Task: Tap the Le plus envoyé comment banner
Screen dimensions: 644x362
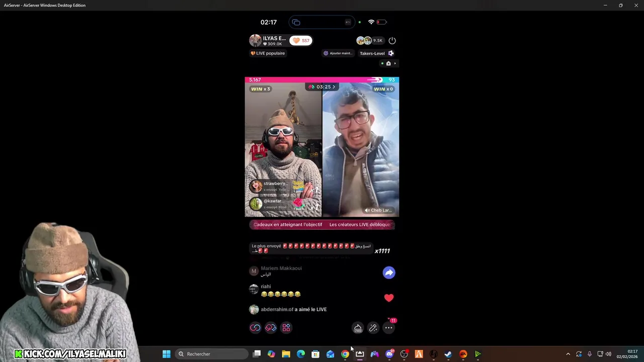Action: (x=312, y=248)
